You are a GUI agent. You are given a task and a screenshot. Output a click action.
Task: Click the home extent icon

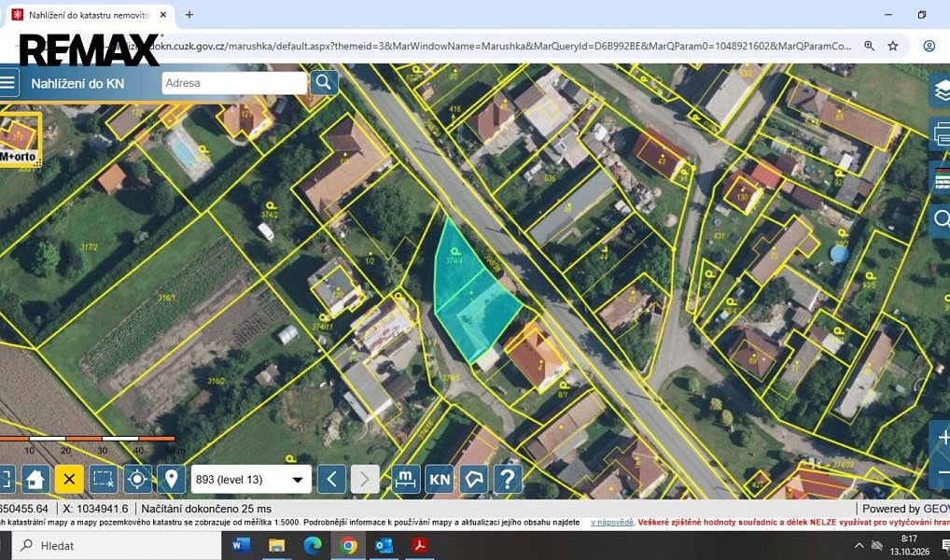click(35, 480)
